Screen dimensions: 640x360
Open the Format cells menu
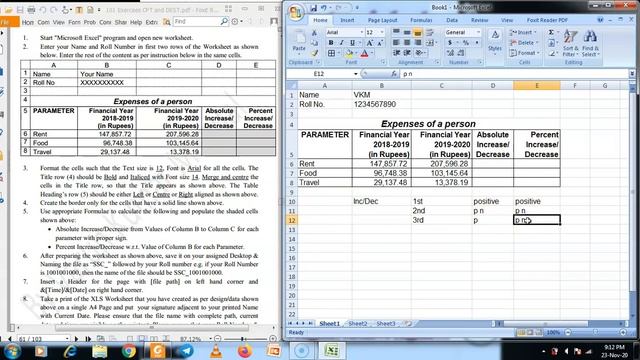click(524, 53)
